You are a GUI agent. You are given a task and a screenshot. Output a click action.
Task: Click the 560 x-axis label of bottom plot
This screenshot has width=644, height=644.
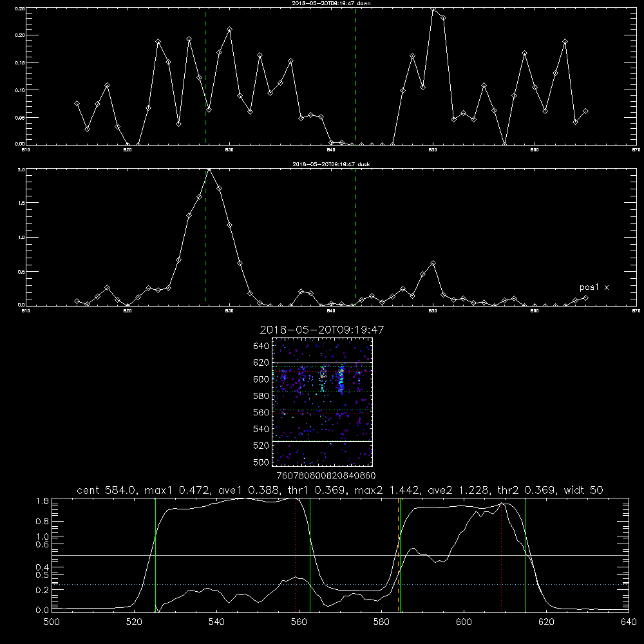click(x=299, y=622)
